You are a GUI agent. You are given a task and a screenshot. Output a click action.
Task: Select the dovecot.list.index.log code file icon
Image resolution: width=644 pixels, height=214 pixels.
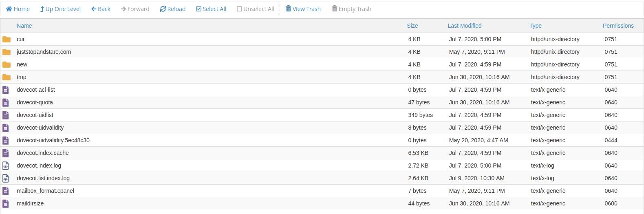[6, 178]
